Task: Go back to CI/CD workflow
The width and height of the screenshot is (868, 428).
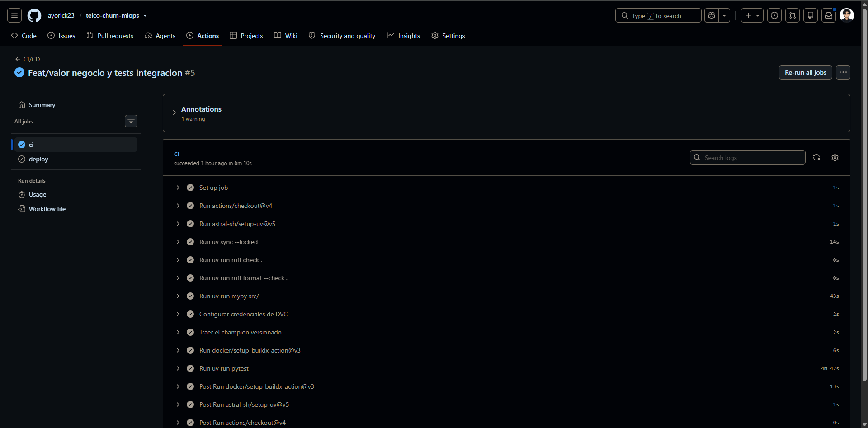Action: (28, 59)
